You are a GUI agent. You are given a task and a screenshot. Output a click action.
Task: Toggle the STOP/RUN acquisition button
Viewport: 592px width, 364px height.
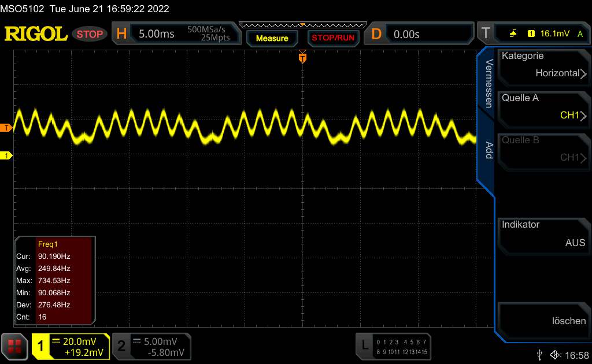point(332,38)
